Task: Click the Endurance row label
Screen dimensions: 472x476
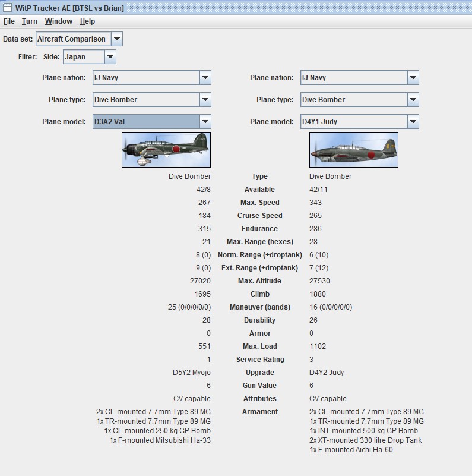Action: coord(259,229)
